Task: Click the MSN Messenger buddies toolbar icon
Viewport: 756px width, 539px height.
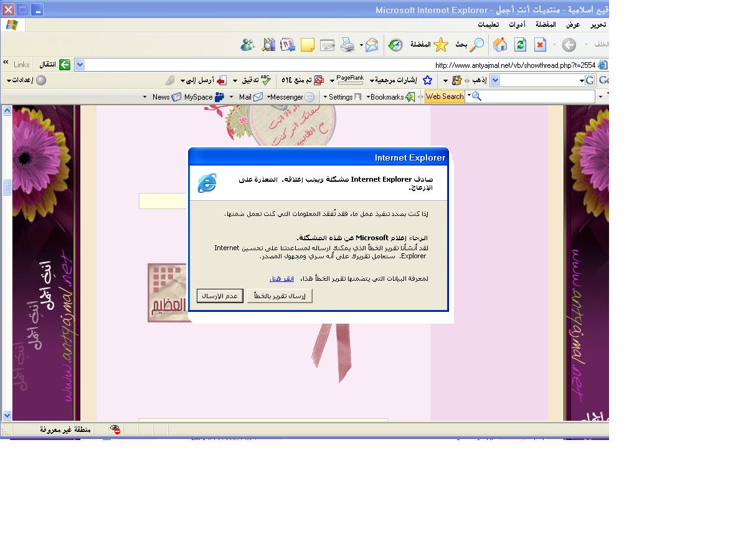Action: pyautogui.click(x=247, y=45)
